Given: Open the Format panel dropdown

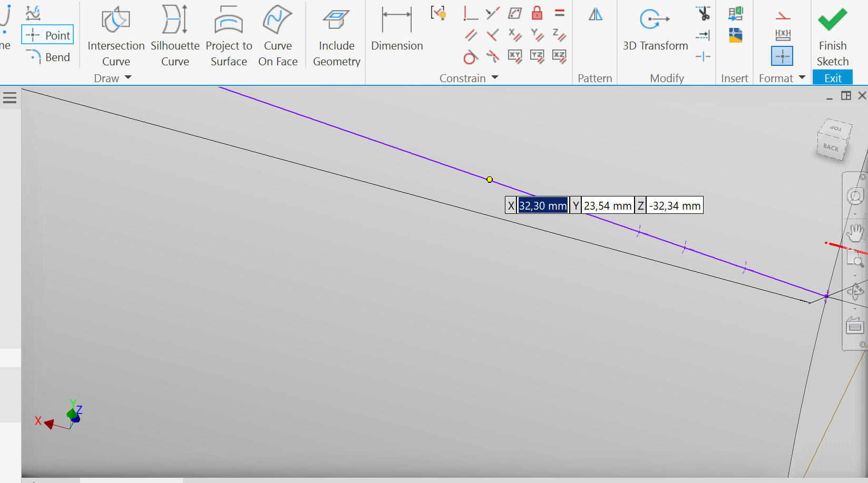Looking at the screenshot, I should tap(802, 78).
